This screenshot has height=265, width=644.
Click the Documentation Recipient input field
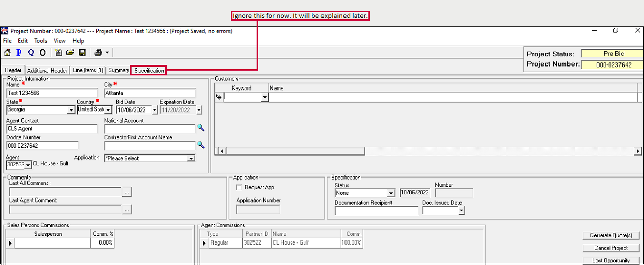pyautogui.click(x=376, y=211)
